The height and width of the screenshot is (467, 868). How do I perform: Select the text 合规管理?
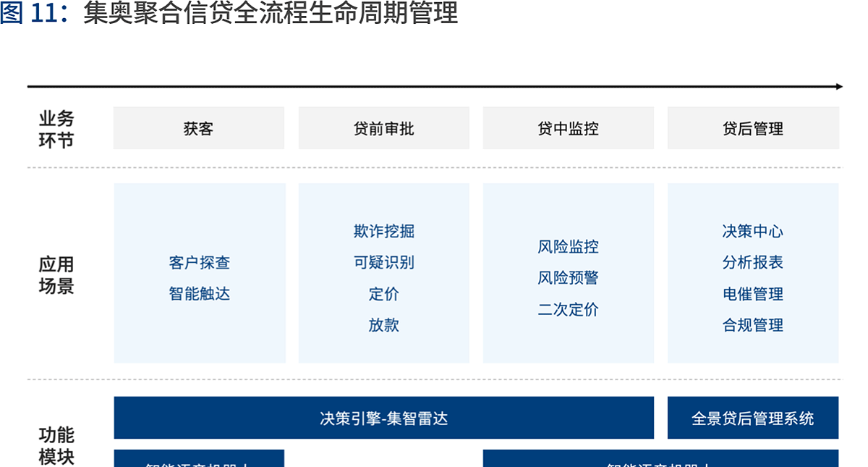coord(753,325)
